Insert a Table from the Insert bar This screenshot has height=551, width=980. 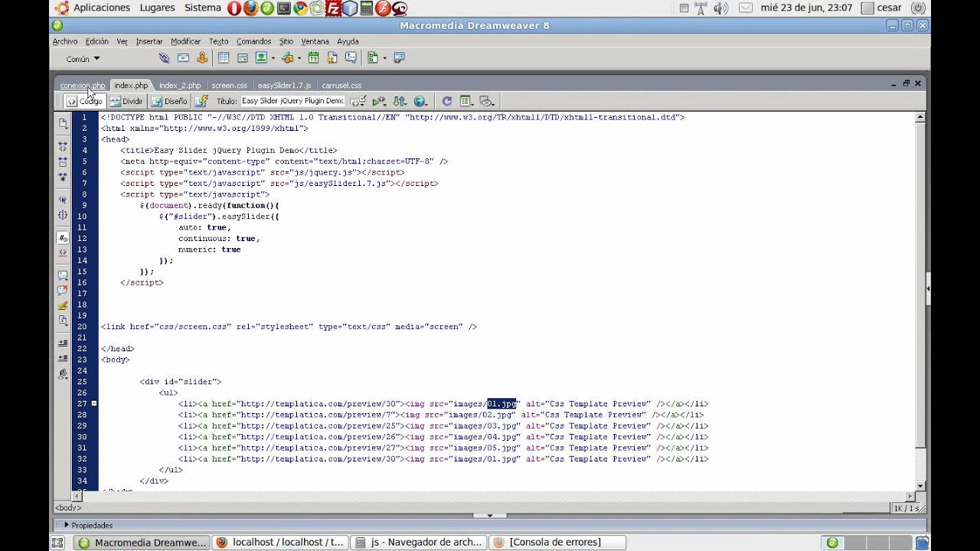coord(224,58)
